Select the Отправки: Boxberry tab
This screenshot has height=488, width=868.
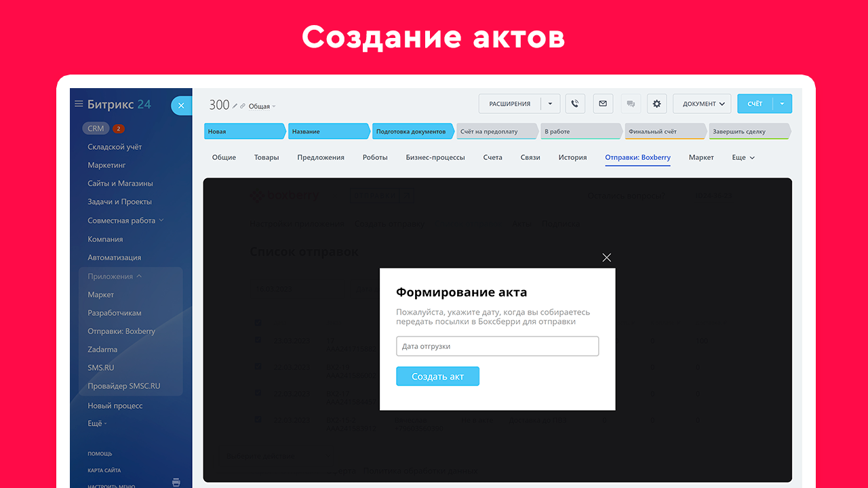coord(637,157)
